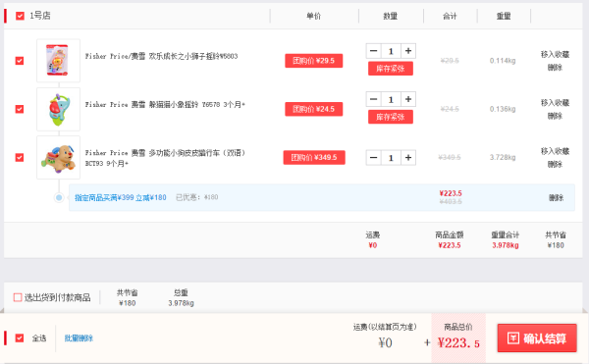589x364 pixels.
Task: Open the 指定商品买满¥399立减¥180 promotion link
Action: pos(120,197)
